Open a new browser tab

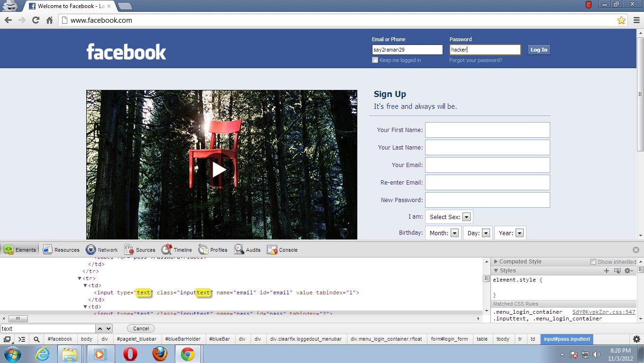click(125, 6)
